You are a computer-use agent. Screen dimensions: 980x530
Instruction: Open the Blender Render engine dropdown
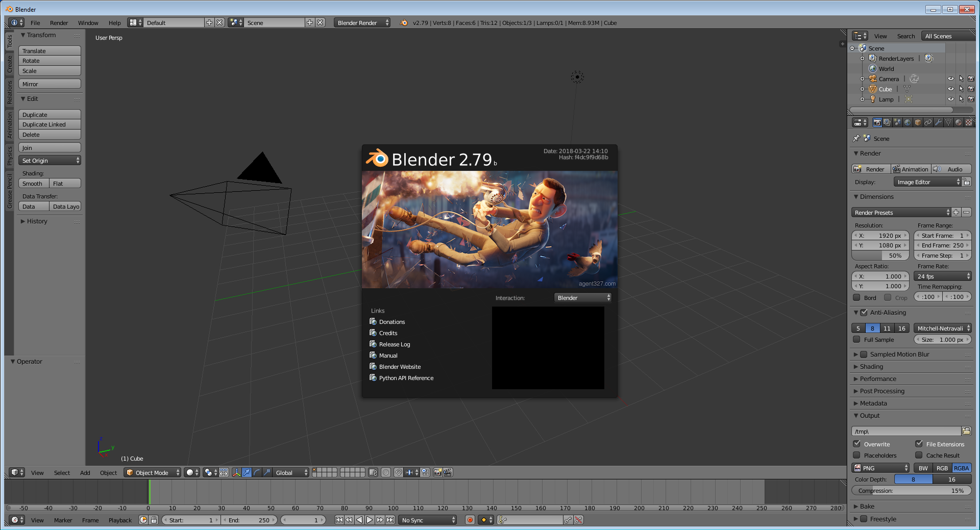click(x=362, y=22)
